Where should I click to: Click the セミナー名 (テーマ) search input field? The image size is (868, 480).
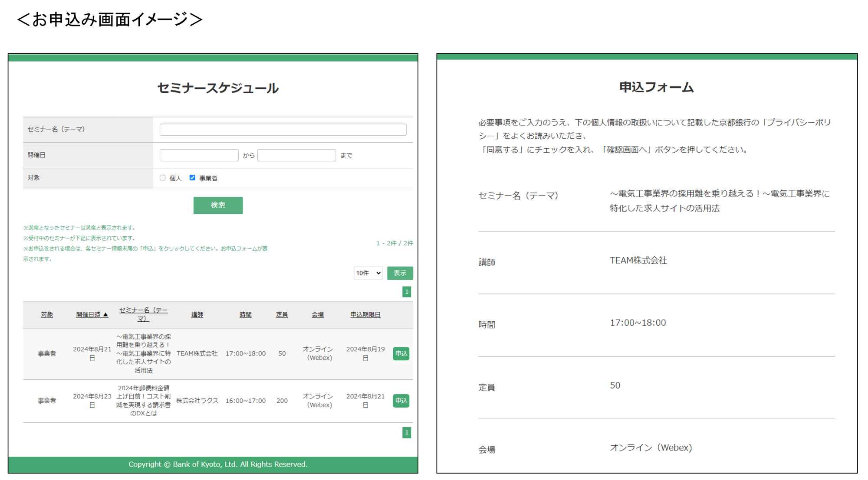point(283,130)
